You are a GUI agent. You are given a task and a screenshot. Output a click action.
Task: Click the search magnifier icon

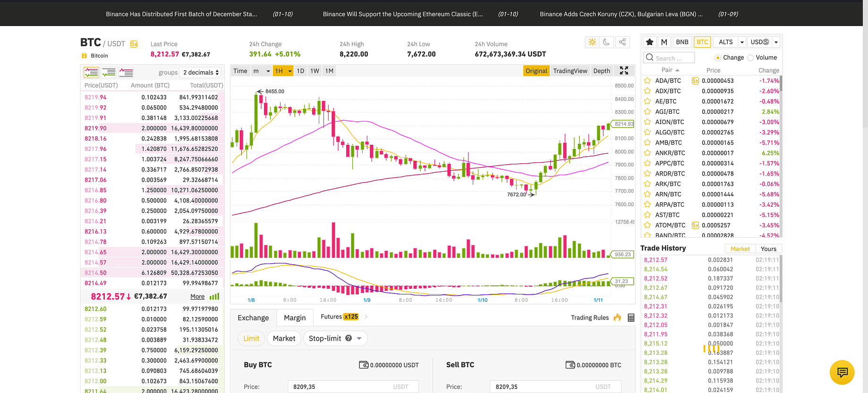pyautogui.click(x=650, y=58)
